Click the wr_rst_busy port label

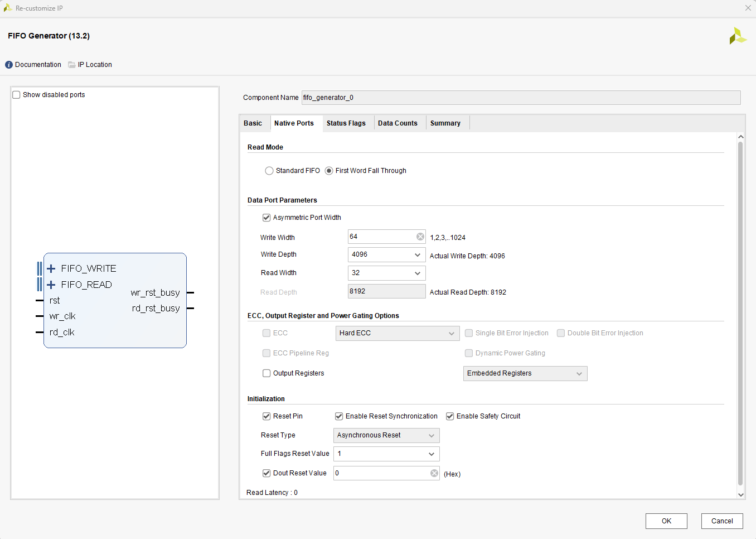(155, 293)
